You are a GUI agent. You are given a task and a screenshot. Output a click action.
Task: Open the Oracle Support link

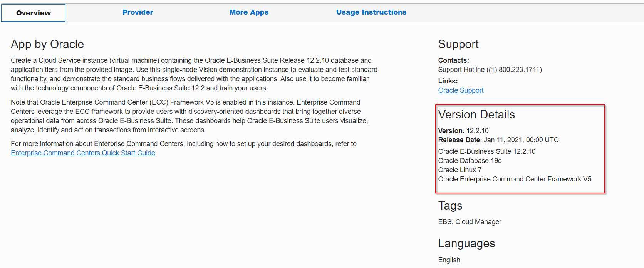tap(461, 90)
